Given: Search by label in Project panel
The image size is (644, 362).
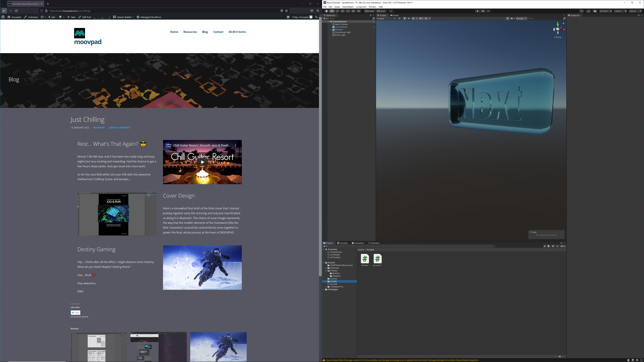Looking at the screenshot, I should 553,246.
